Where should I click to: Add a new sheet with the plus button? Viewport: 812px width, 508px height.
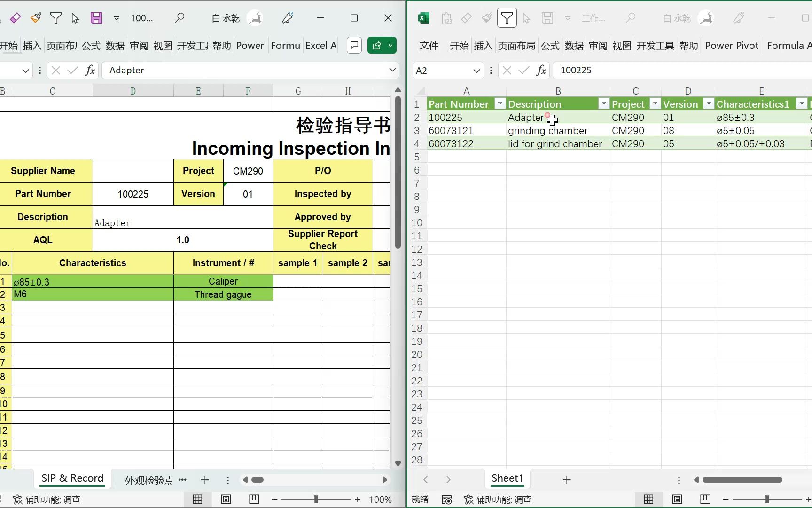click(204, 480)
